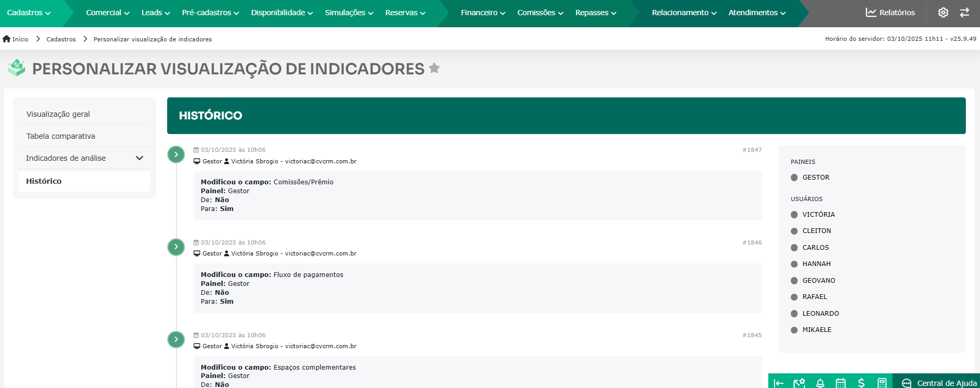Click the server time text
This screenshot has height=388, width=980.
tap(900, 39)
